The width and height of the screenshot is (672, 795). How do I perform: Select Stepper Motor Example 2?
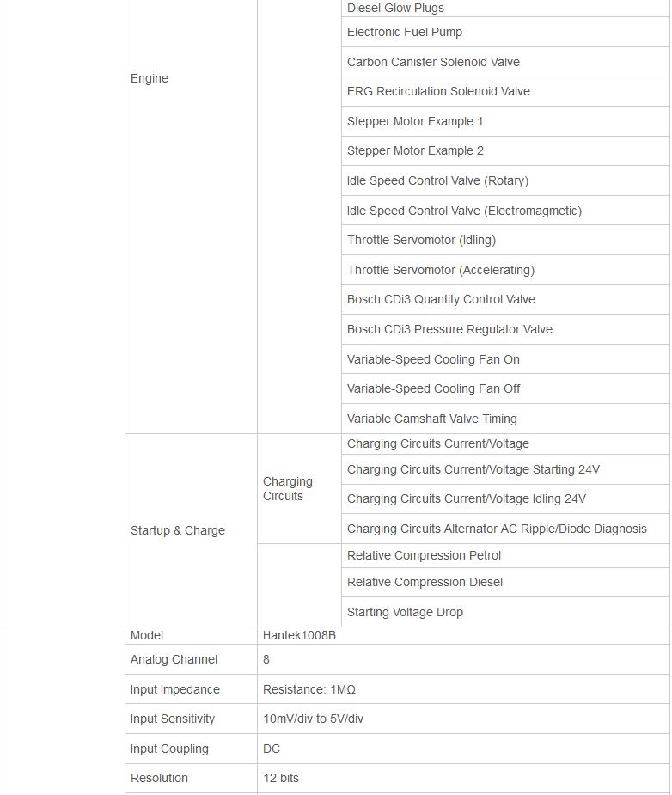coord(415,151)
